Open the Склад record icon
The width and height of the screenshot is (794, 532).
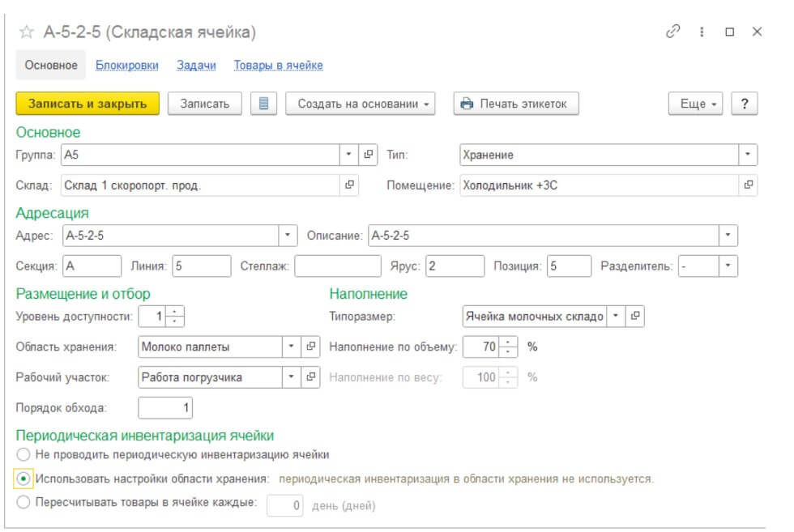click(350, 185)
